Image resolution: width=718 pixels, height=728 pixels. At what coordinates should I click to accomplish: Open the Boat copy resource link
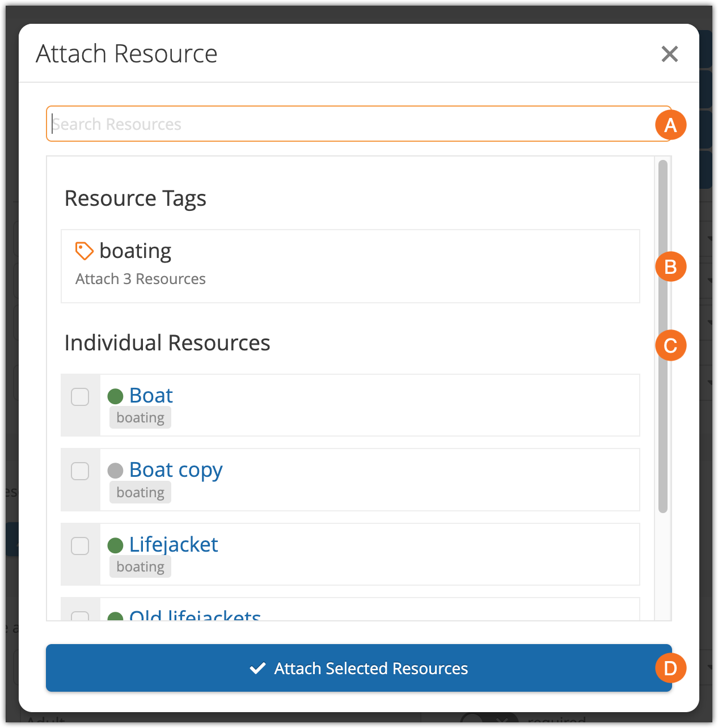[176, 470]
